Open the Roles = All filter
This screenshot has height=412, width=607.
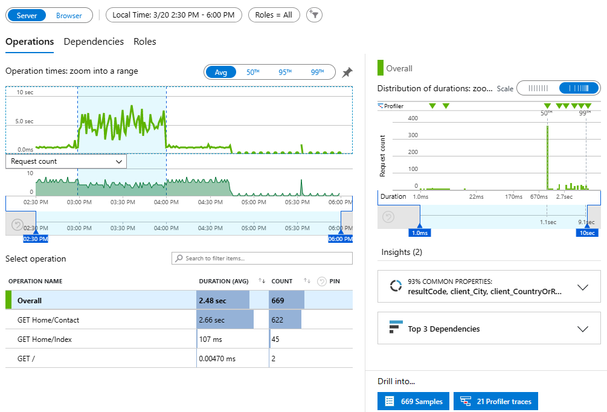click(x=274, y=15)
